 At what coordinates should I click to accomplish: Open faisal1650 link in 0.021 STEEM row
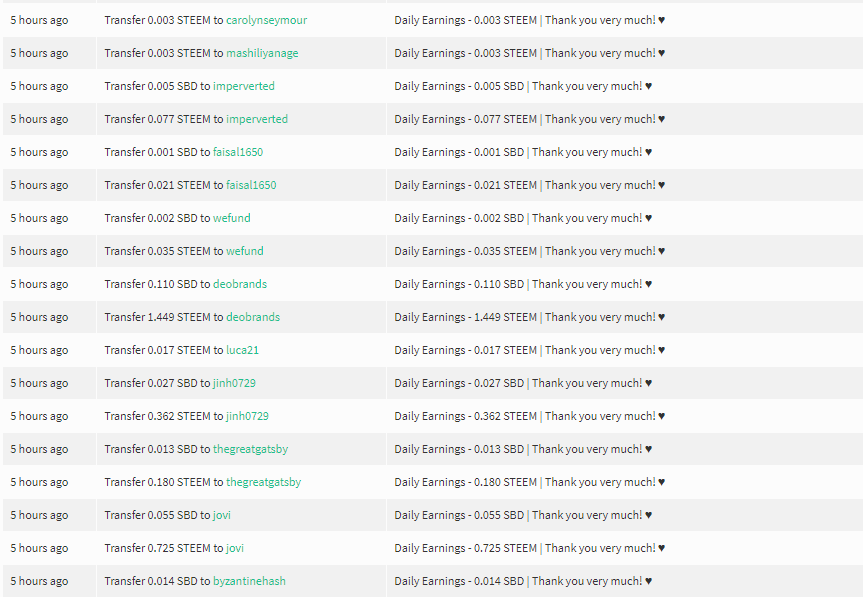251,185
